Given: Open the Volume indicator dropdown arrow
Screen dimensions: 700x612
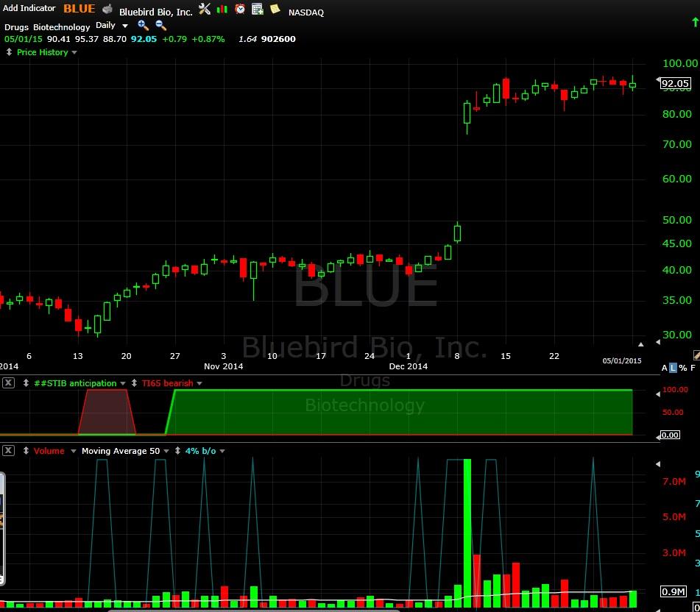Looking at the screenshot, I should point(74,452).
